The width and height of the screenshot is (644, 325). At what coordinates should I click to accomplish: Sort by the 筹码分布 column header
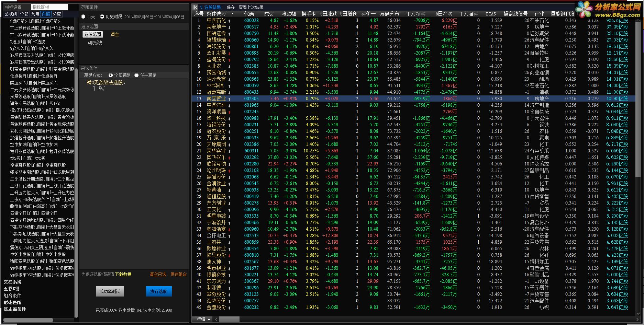(x=389, y=14)
